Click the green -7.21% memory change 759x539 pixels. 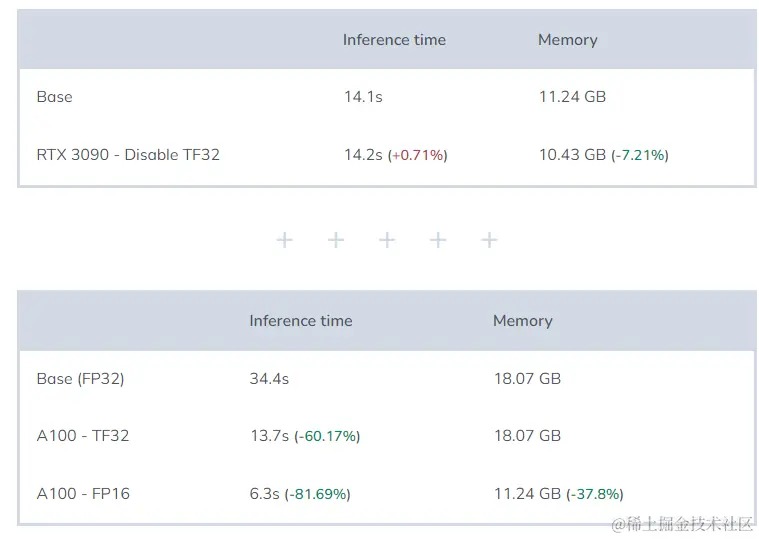pos(639,155)
